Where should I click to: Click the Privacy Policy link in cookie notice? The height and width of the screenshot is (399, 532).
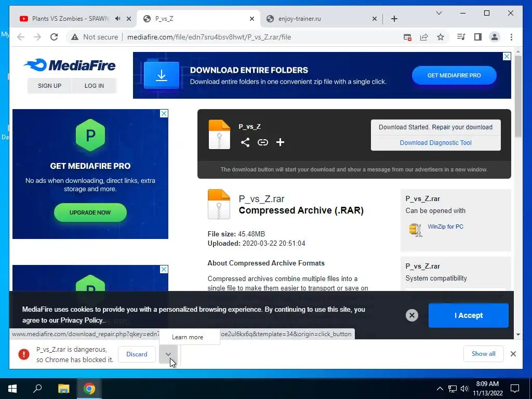(x=82, y=320)
